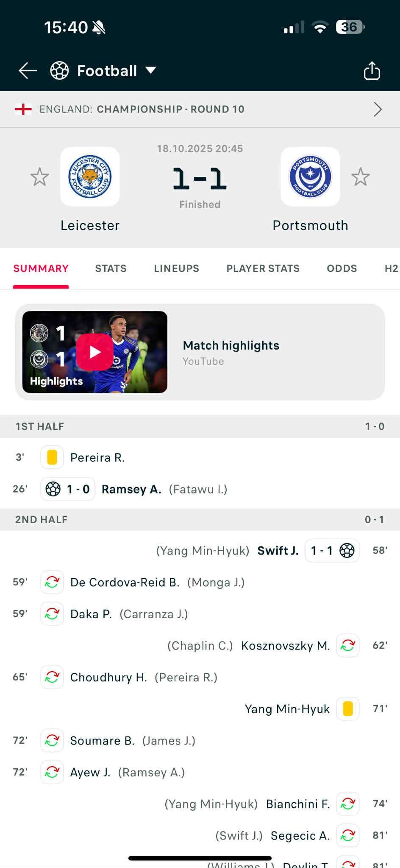Tap goalscorer Ramsey A. name
Image resolution: width=400 pixels, height=868 pixels.
[131, 490]
